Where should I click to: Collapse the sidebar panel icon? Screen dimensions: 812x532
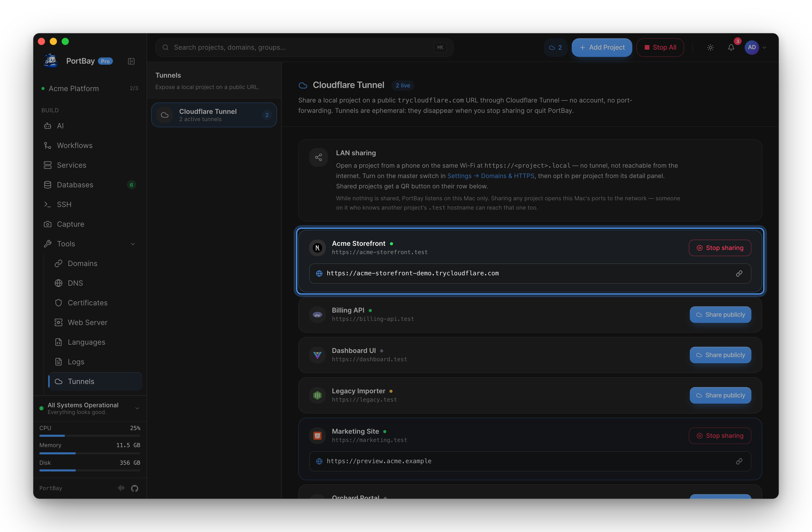point(131,61)
